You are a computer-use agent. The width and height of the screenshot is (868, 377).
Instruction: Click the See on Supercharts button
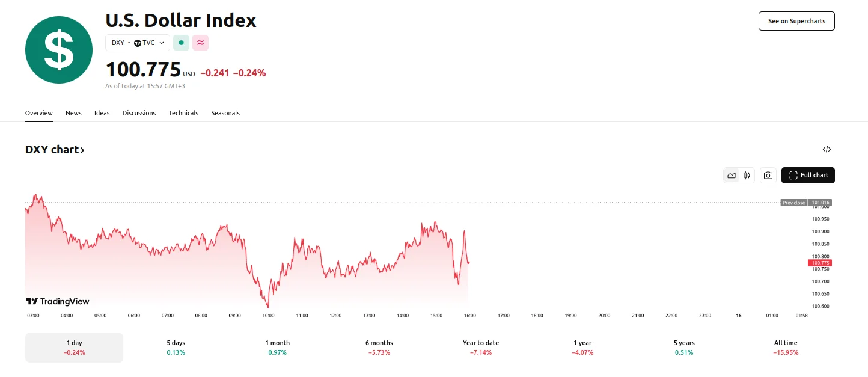point(796,21)
